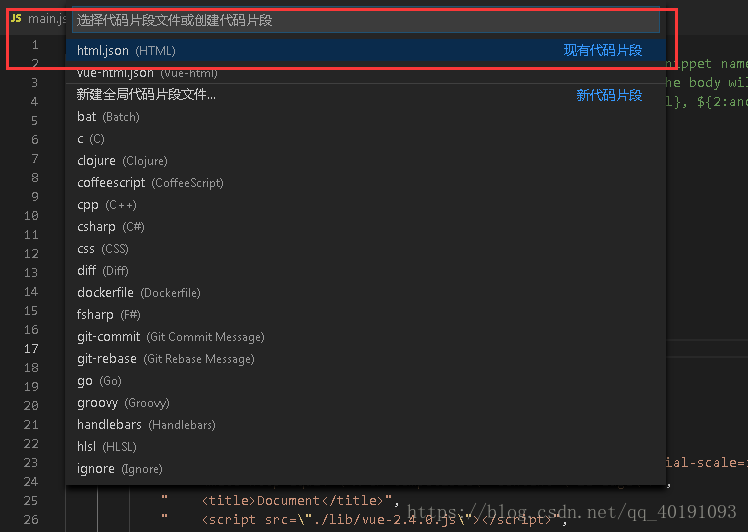
Task: Click the <title>Document</title> code line
Action: click(280, 501)
